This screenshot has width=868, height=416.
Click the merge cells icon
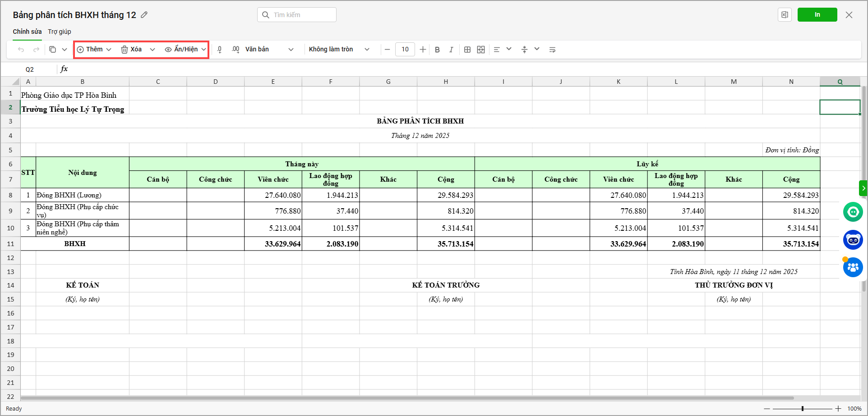481,50
